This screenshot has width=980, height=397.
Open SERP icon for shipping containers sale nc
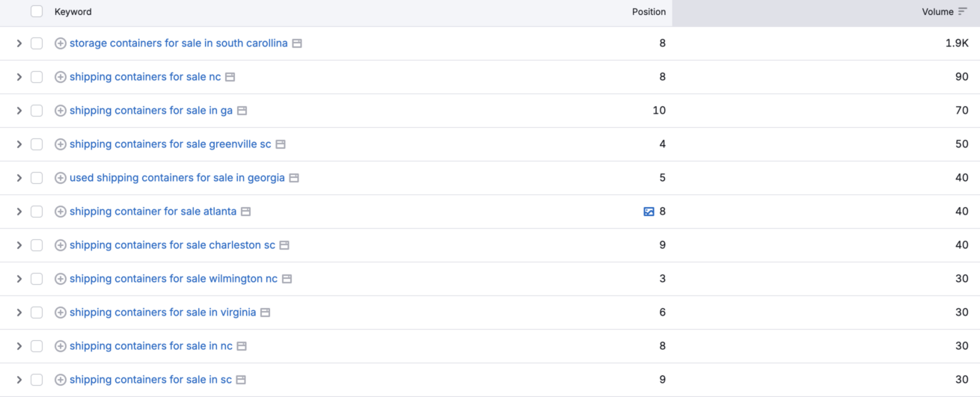230,77
